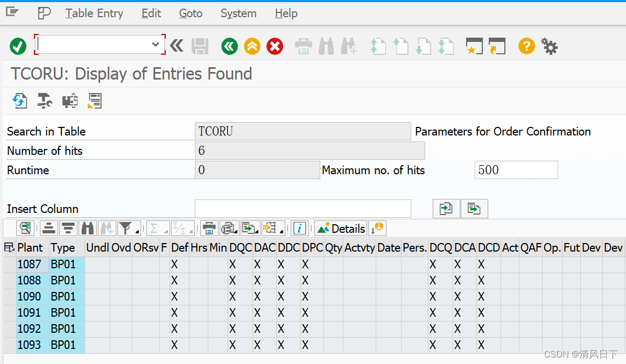Image resolution: width=626 pixels, height=364 pixels.
Task: Open the Table Entry menu
Action: click(94, 13)
